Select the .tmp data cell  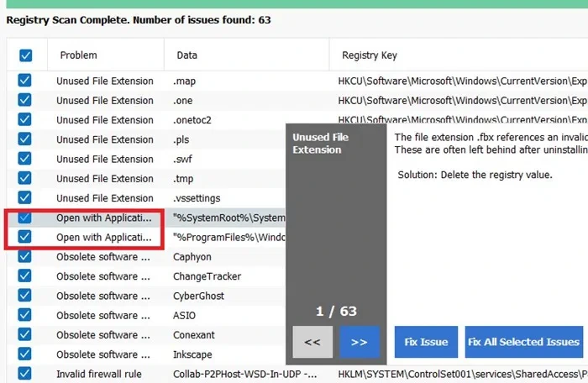coord(183,179)
